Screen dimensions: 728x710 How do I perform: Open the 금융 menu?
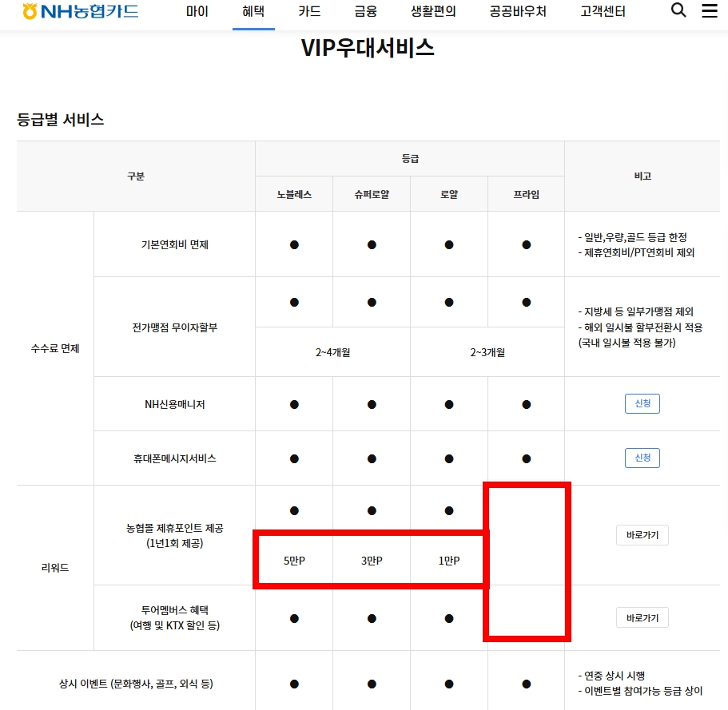coord(366,11)
